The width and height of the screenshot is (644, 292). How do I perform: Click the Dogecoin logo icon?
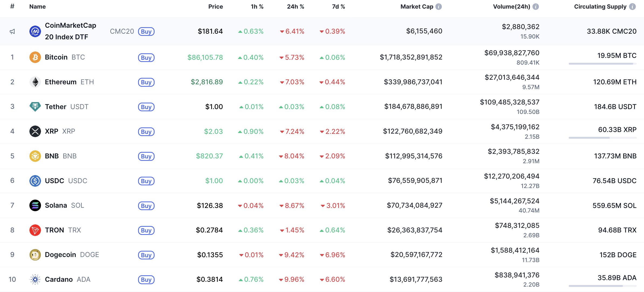click(35, 255)
